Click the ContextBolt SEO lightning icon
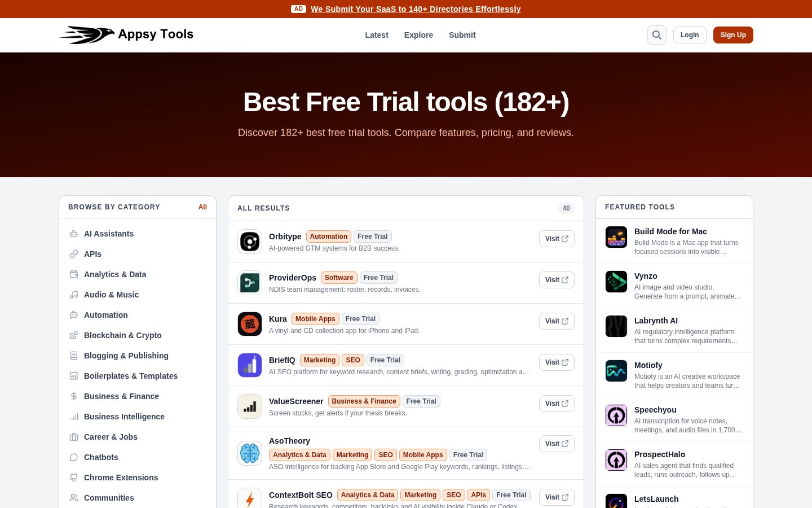812x508 pixels. [x=250, y=498]
